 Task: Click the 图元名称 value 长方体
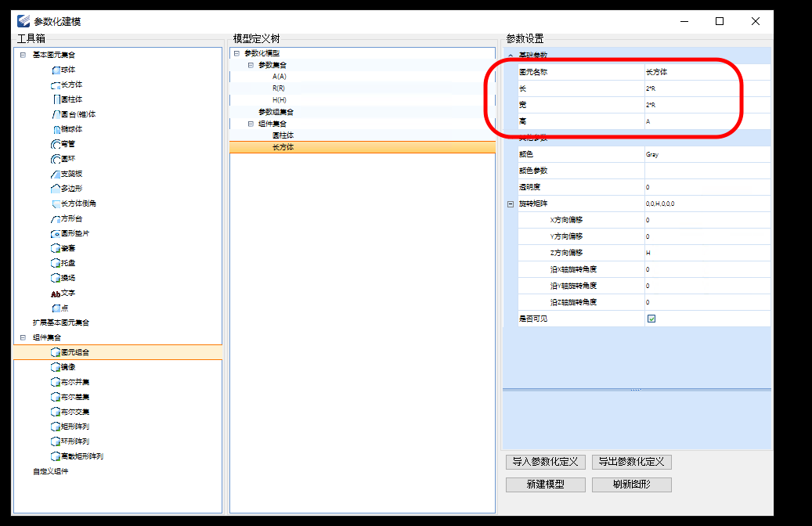707,72
